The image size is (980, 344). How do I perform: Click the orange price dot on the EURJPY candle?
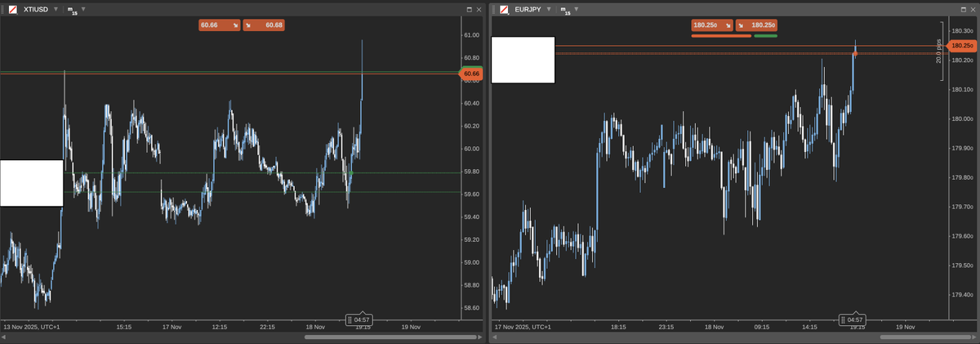[x=855, y=54]
